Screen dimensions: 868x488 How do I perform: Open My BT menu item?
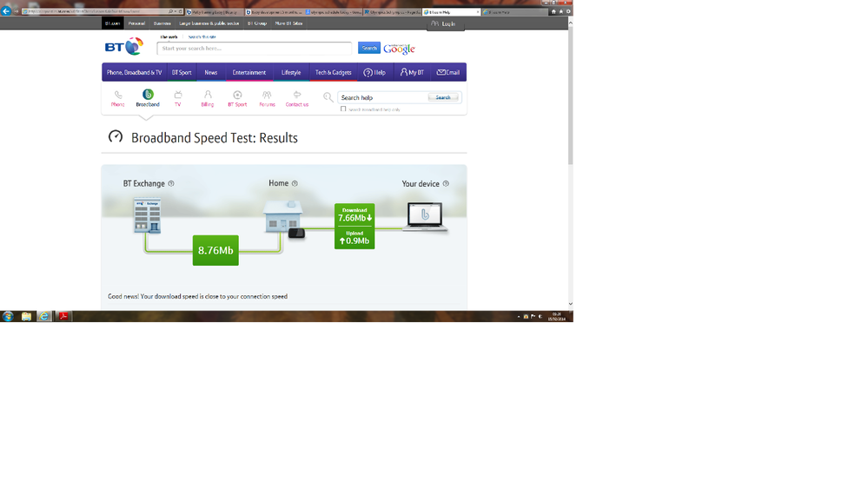coord(413,72)
